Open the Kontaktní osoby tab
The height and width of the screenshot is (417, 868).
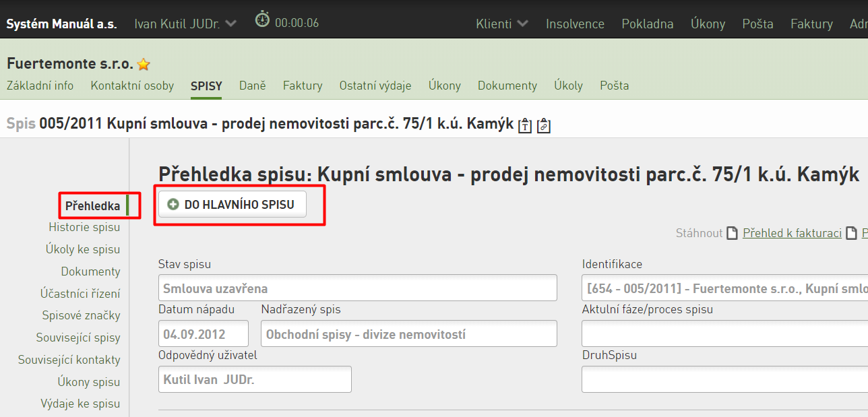[x=132, y=86]
